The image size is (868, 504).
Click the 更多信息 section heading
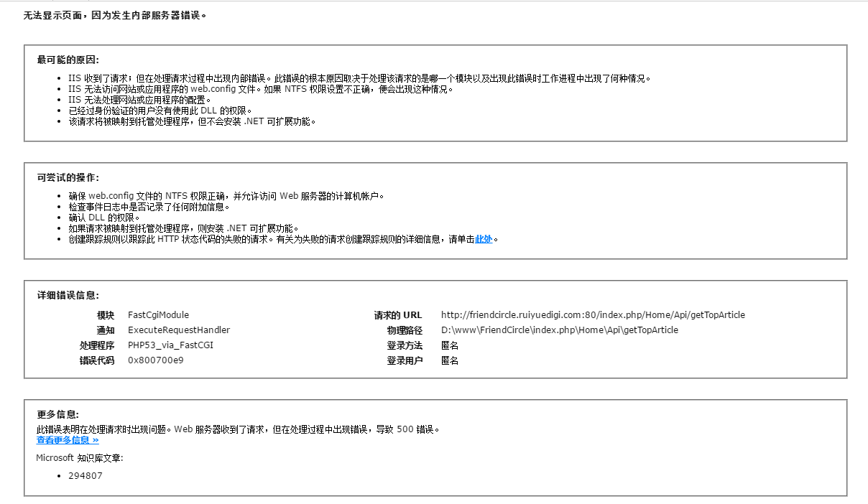pyautogui.click(x=58, y=414)
